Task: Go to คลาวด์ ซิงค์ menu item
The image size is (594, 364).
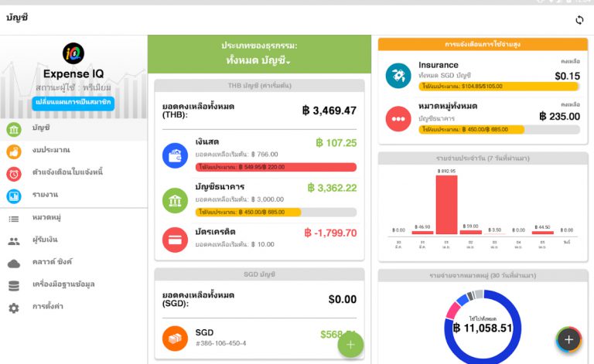Action: pos(53,261)
